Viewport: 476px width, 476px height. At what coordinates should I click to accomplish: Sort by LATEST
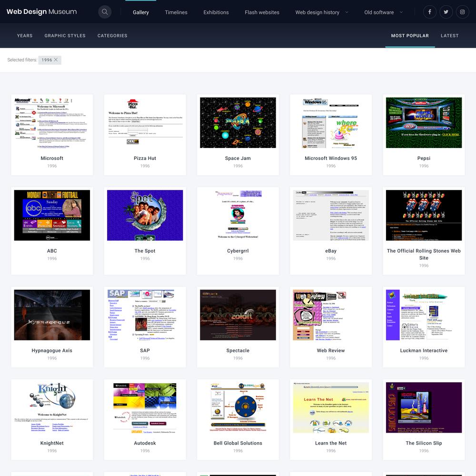point(450,36)
